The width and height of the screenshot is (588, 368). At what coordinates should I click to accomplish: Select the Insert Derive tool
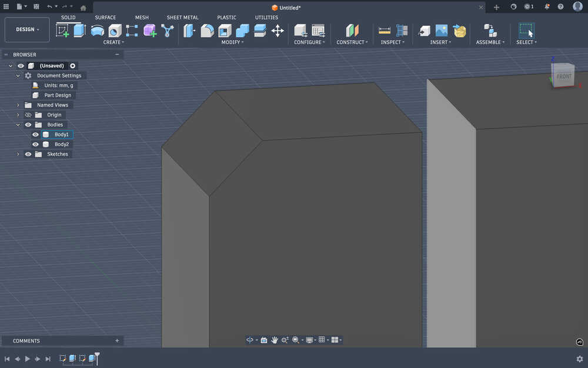(424, 31)
